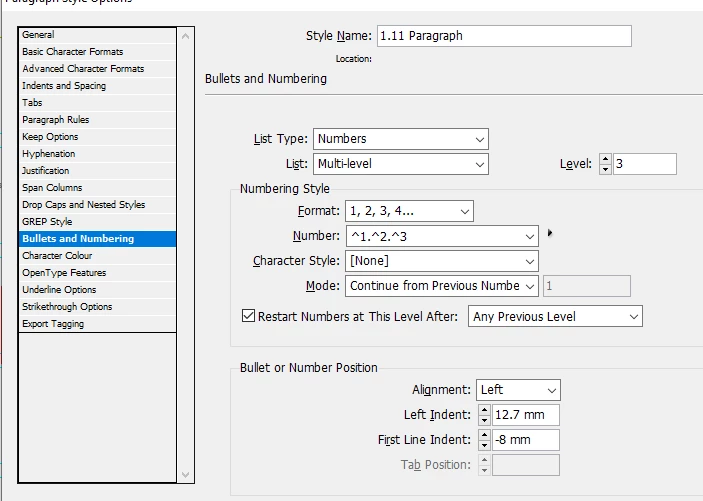Image resolution: width=703 pixels, height=501 pixels.
Task: Open Keep Options category
Action: click(97, 137)
